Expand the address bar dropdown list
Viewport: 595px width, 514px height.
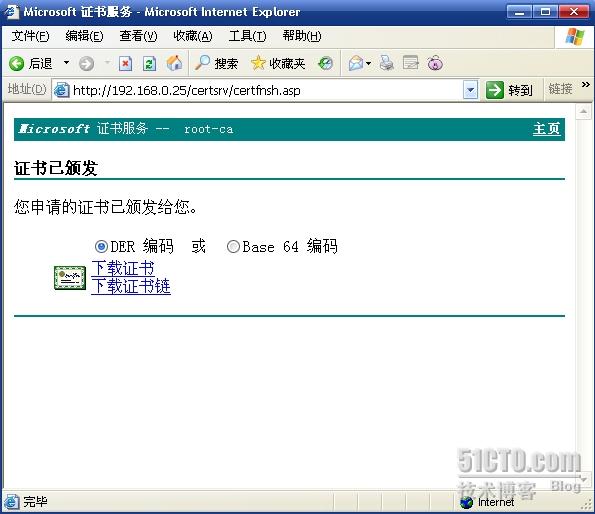(471, 90)
